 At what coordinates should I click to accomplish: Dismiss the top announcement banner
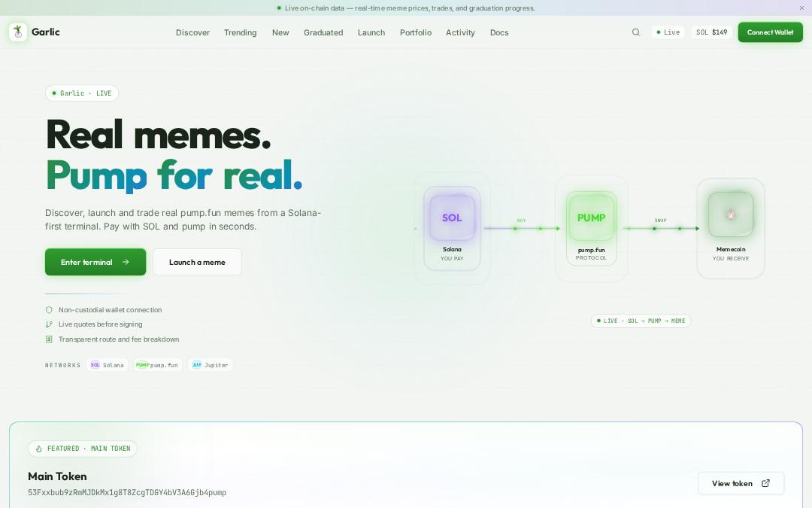801,8
